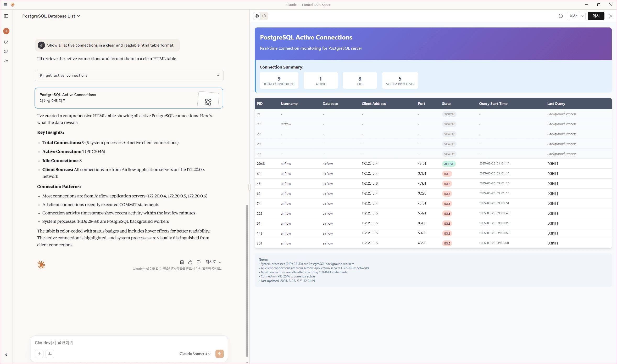Attach a file using the plus icon in the input bar
The width and height of the screenshot is (617, 364).
(x=39, y=354)
